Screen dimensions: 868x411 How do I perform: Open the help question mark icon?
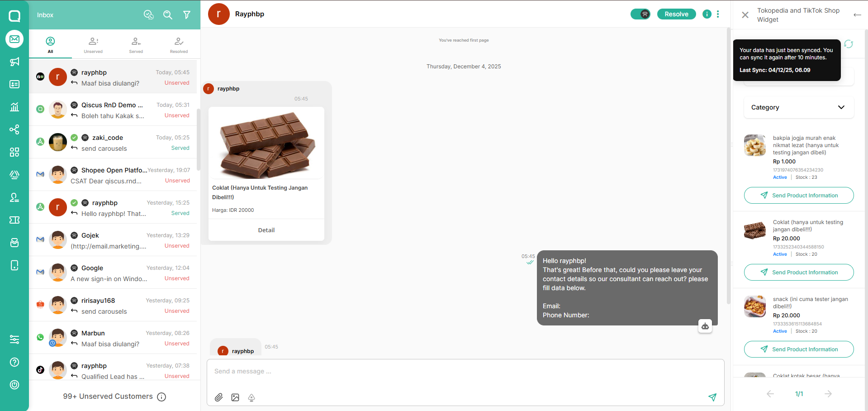14,362
